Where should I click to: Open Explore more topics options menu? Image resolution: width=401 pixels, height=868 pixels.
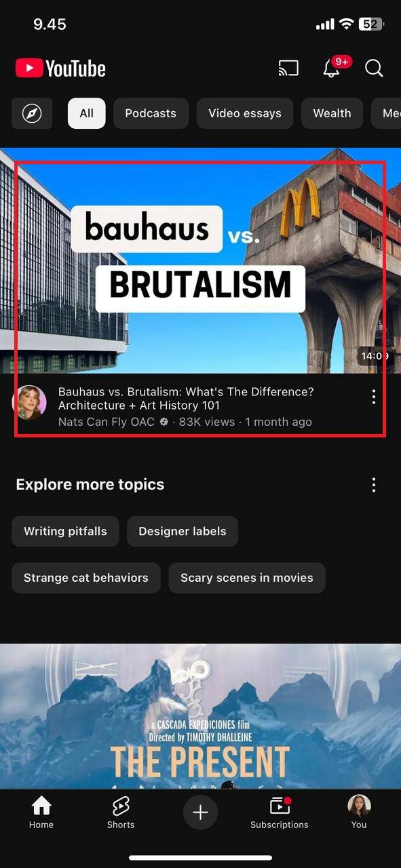(x=373, y=485)
